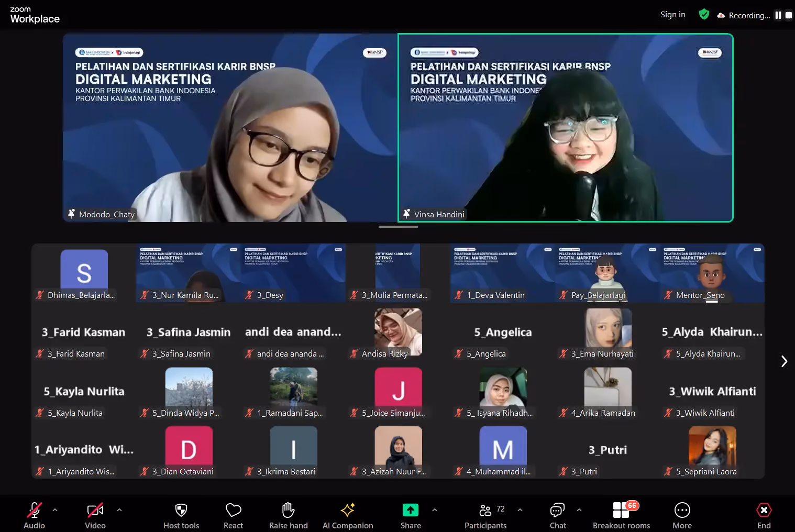Select 5_Dinda Widya P photo tile

pos(189,391)
